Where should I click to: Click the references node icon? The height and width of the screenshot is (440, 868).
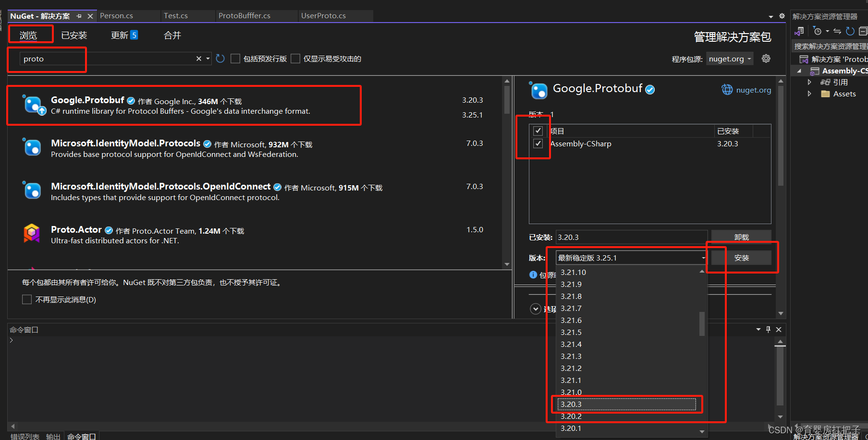(x=826, y=82)
